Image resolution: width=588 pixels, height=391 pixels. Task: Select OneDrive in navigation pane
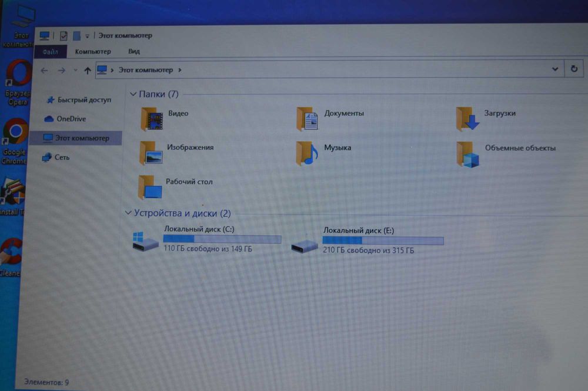pos(65,119)
